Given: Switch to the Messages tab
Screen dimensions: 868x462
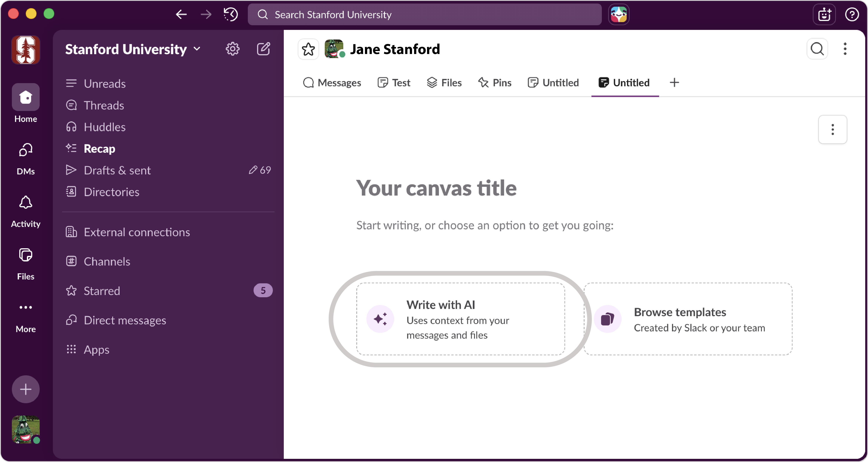Looking at the screenshot, I should coord(332,83).
